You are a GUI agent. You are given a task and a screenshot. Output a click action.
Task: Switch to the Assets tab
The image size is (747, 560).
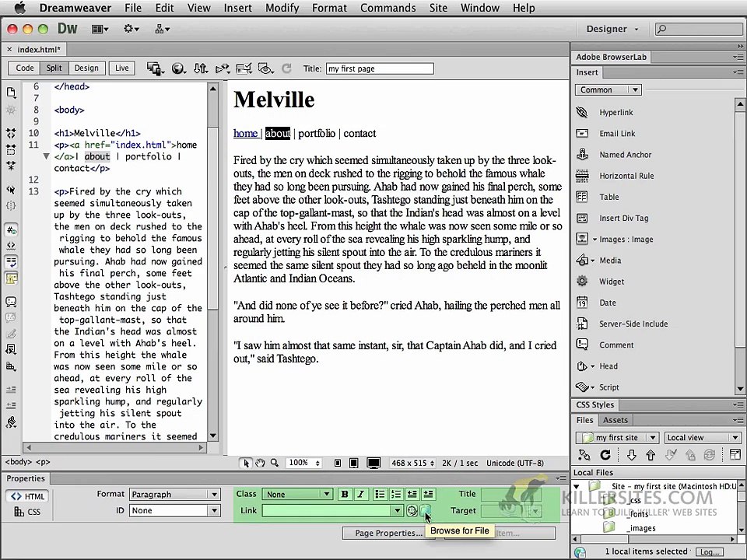coord(615,420)
